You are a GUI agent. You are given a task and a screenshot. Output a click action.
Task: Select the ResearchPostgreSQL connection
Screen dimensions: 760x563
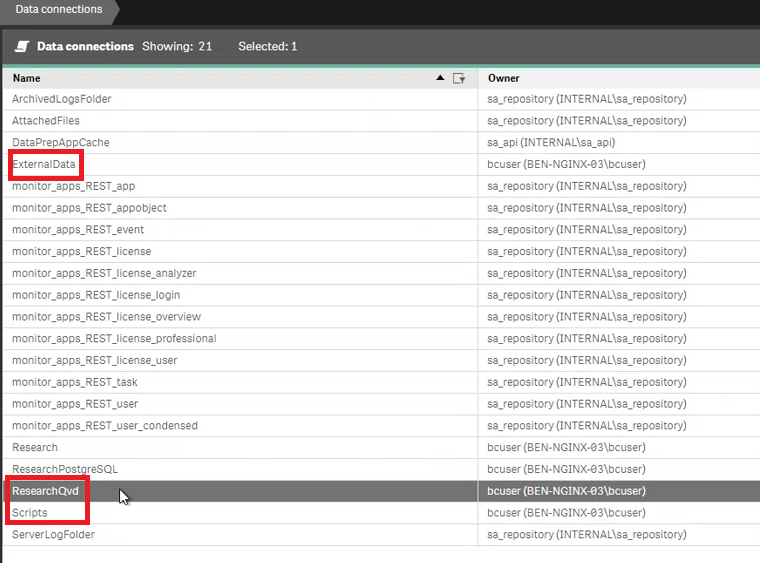(65, 469)
